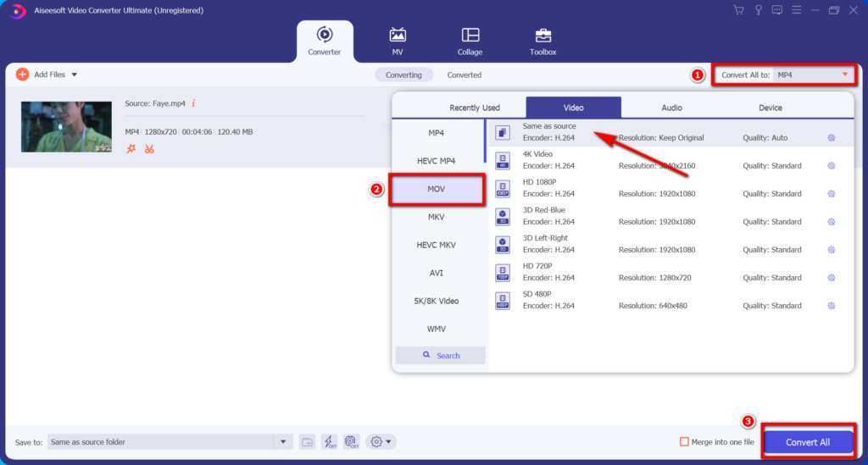
Task: Switch to the Device tab
Action: pyautogui.click(x=771, y=108)
